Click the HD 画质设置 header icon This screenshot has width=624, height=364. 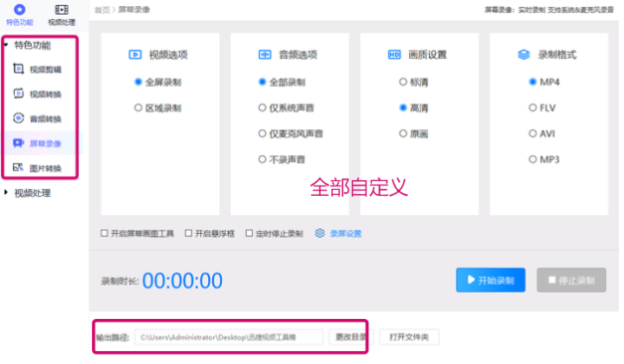(394, 55)
